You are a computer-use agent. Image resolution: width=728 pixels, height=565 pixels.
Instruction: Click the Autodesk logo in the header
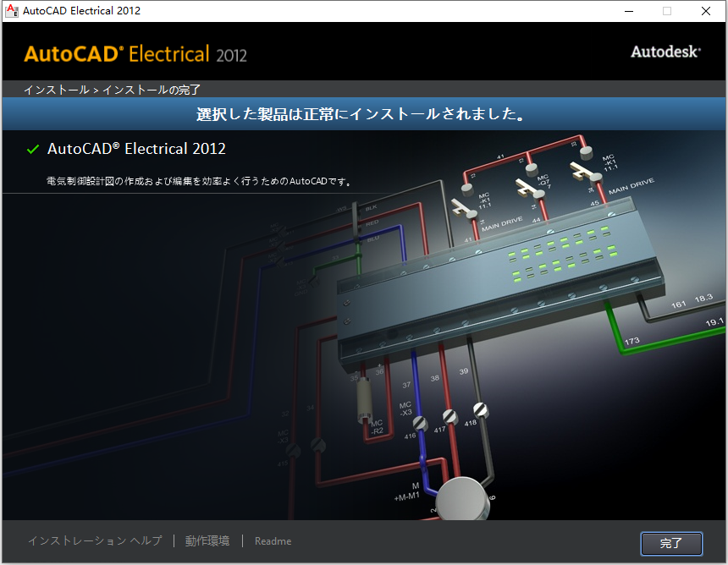pyautogui.click(x=665, y=52)
